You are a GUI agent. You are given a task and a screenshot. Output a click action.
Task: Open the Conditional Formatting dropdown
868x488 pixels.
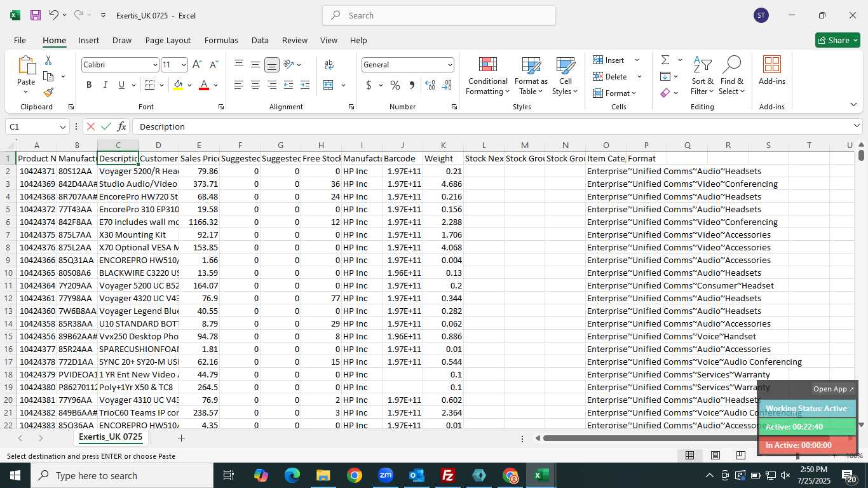click(x=488, y=75)
